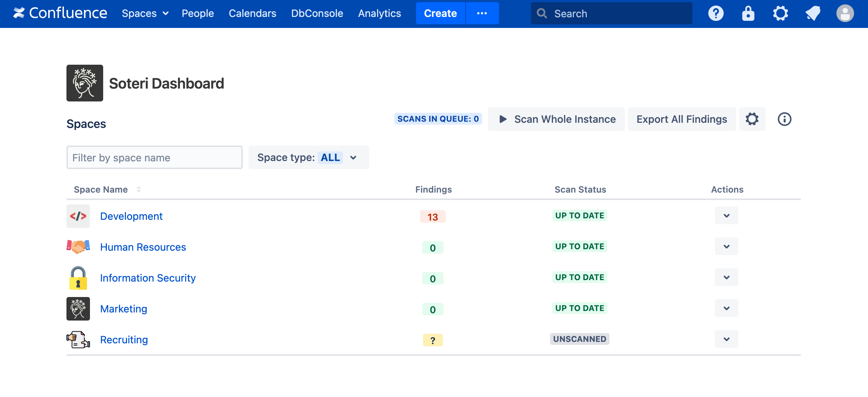Go to DbConsole in navigation
868x397 pixels.
click(x=317, y=14)
